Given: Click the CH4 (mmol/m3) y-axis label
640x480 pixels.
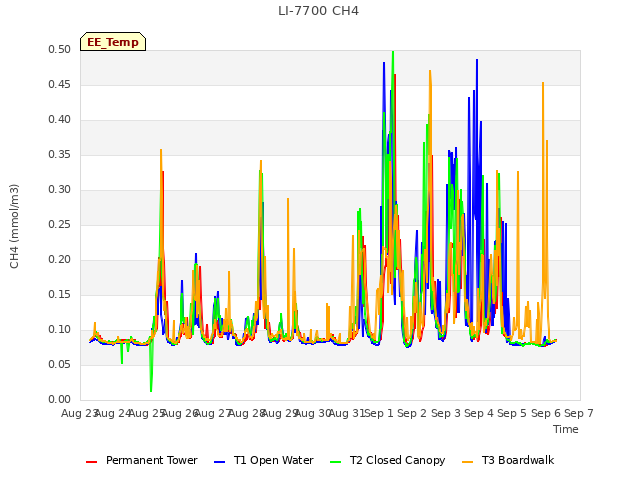Looking at the screenshot, I should tap(14, 226).
